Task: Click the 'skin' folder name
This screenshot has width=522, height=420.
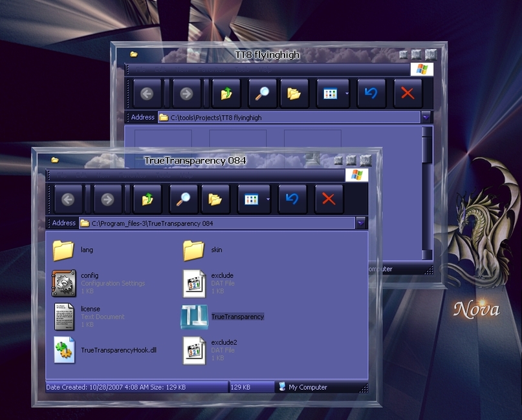Action: pyautogui.click(x=217, y=250)
